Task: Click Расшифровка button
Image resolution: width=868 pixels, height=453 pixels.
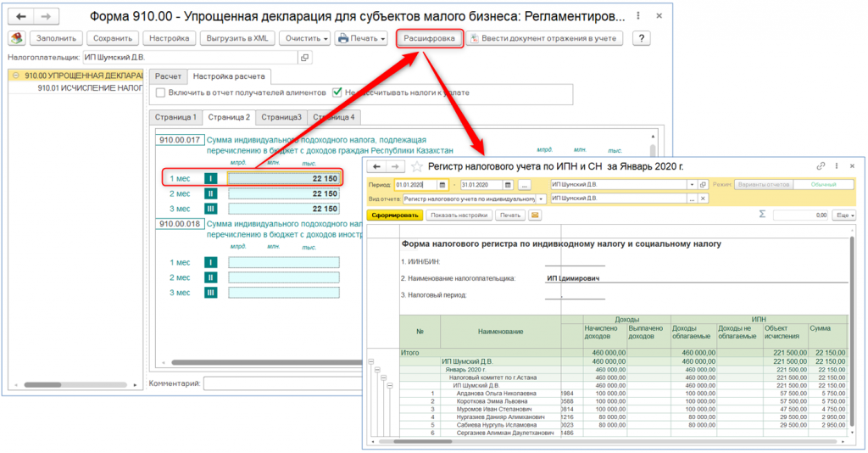Action: click(x=429, y=38)
